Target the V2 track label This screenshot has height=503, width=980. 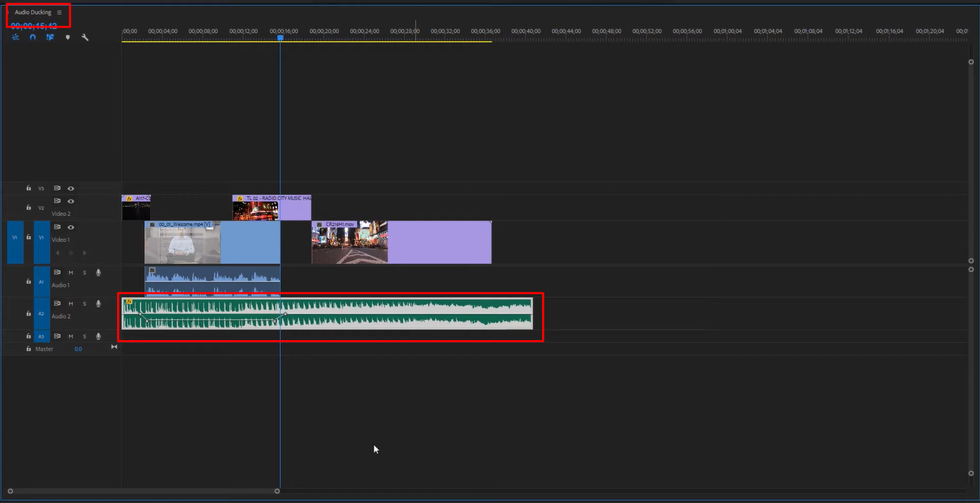pos(41,207)
